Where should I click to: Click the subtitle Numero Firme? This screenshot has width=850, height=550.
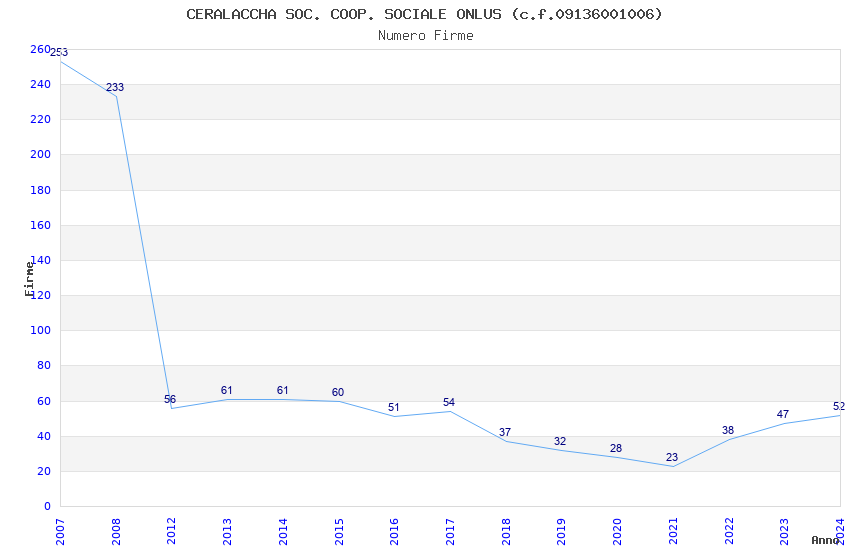coord(426,36)
